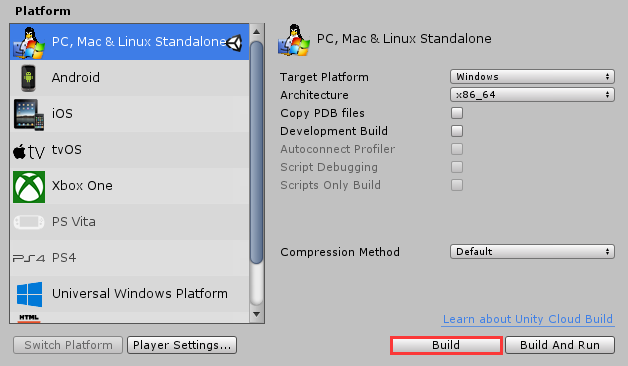Enable the Copy PDB files checkbox
This screenshot has height=366, width=628.
click(x=457, y=113)
